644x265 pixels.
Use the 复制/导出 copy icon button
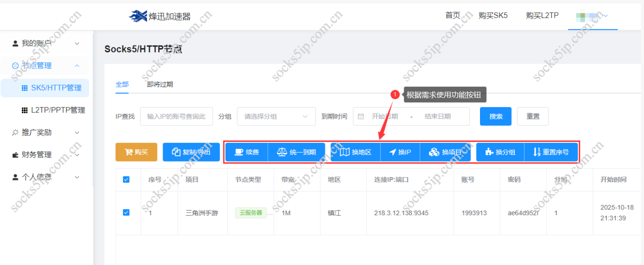[191, 152]
